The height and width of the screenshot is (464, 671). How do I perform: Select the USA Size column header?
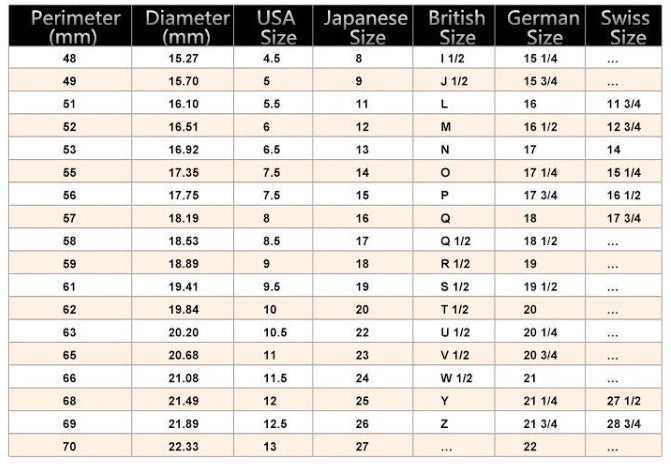tap(276, 27)
